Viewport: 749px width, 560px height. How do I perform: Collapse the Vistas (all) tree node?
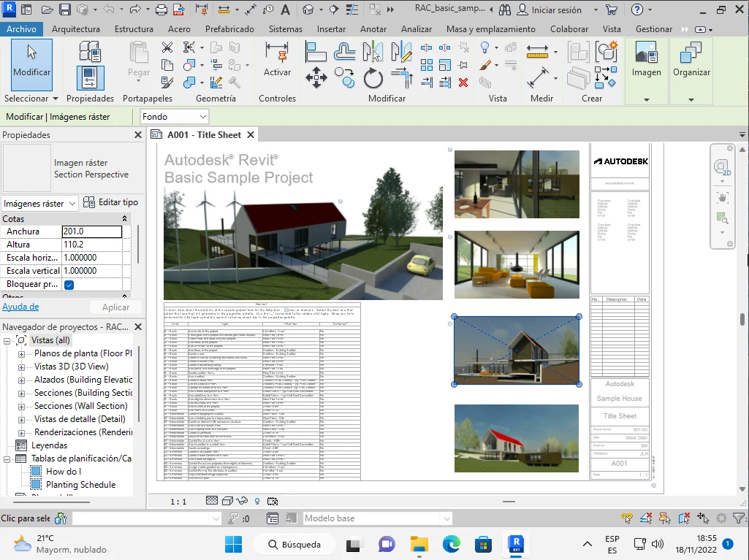point(7,341)
